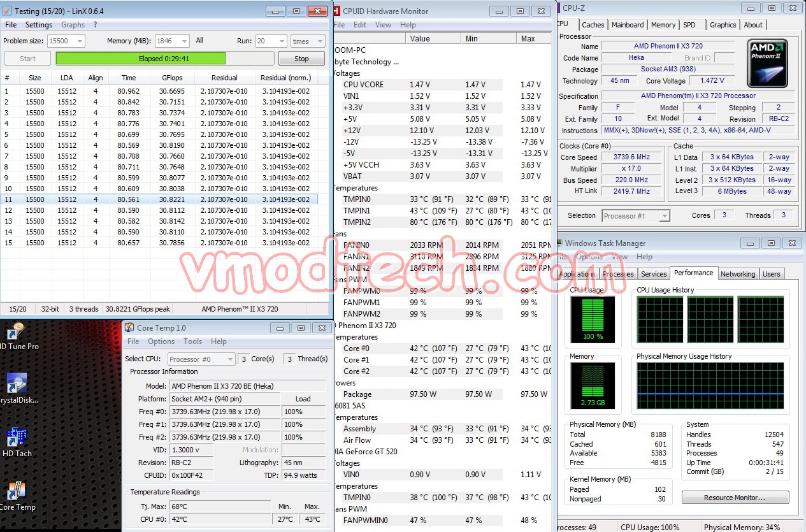Switch to the Mainboard tab in CPU-Z

pos(628,25)
